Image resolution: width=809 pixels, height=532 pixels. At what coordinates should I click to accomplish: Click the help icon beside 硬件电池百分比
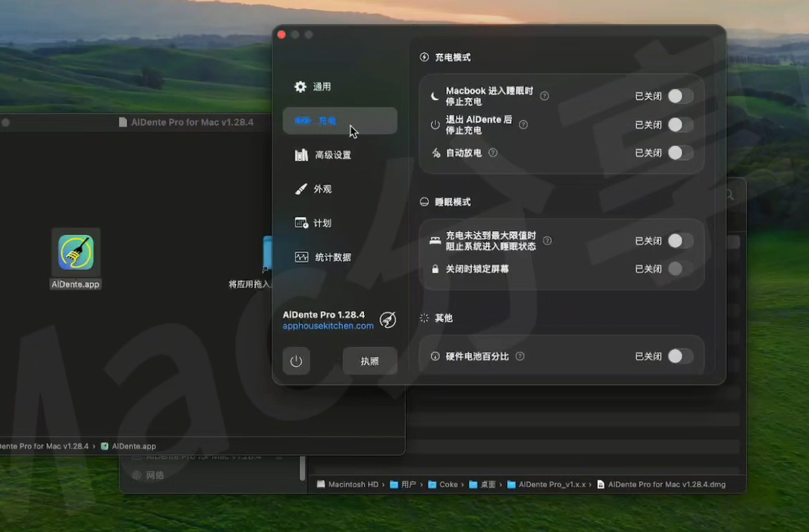tap(520, 357)
